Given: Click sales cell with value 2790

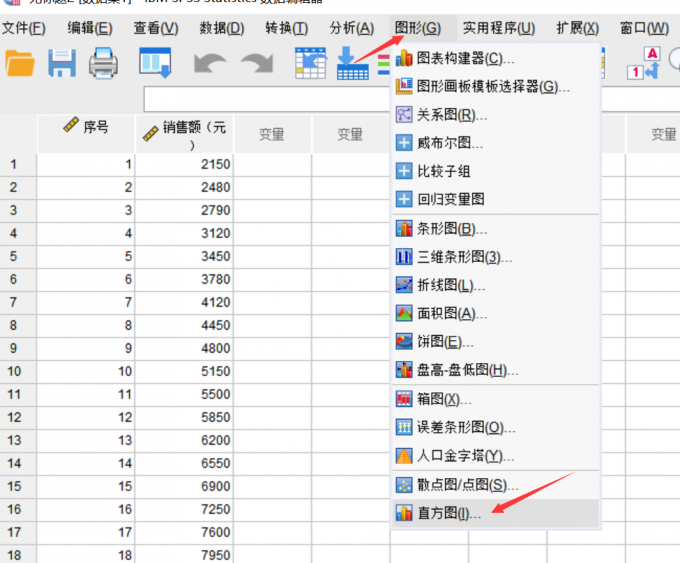Looking at the screenshot, I should [184, 210].
